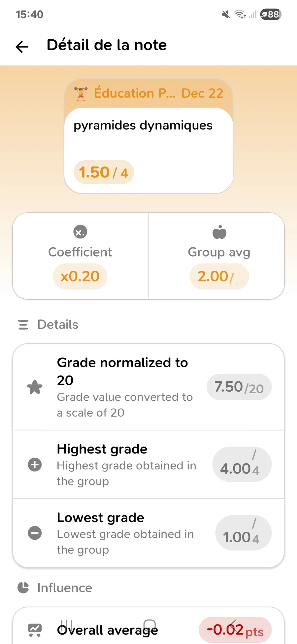Viewport: 297px width, 644px height.
Task: Tap the Influence pie chart icon
Action: (23, 588)
